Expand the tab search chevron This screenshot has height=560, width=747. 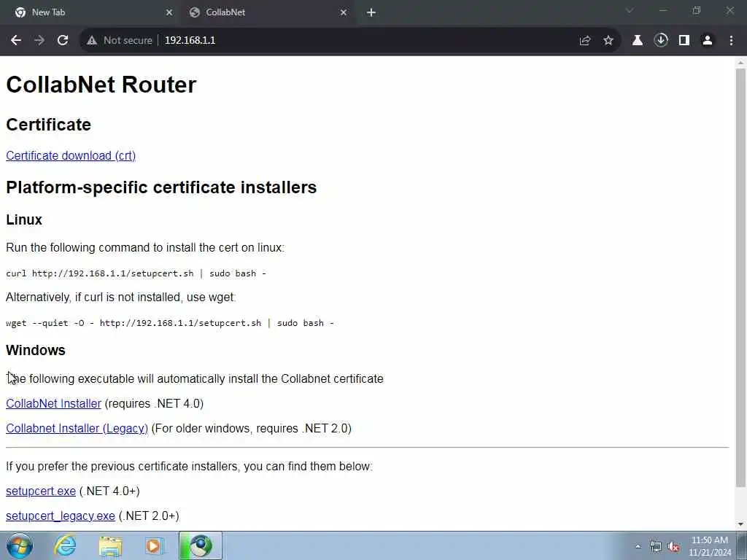tap(630, 10)
